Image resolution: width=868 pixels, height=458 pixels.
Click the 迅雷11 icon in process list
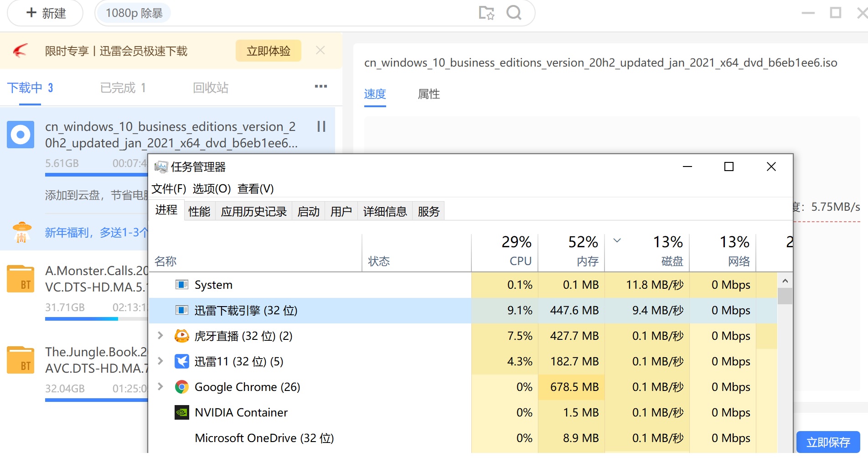181,361
